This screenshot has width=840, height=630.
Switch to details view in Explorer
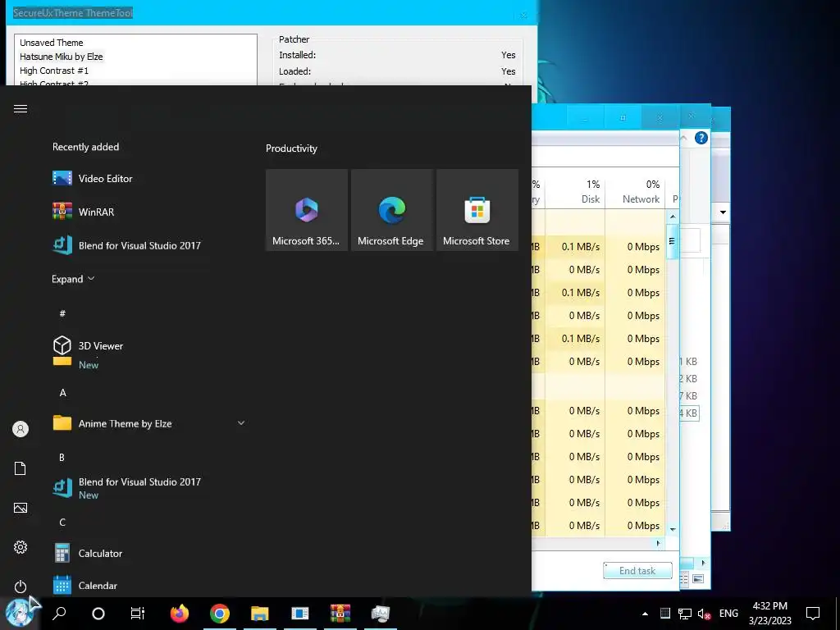(x=684, y=578)
